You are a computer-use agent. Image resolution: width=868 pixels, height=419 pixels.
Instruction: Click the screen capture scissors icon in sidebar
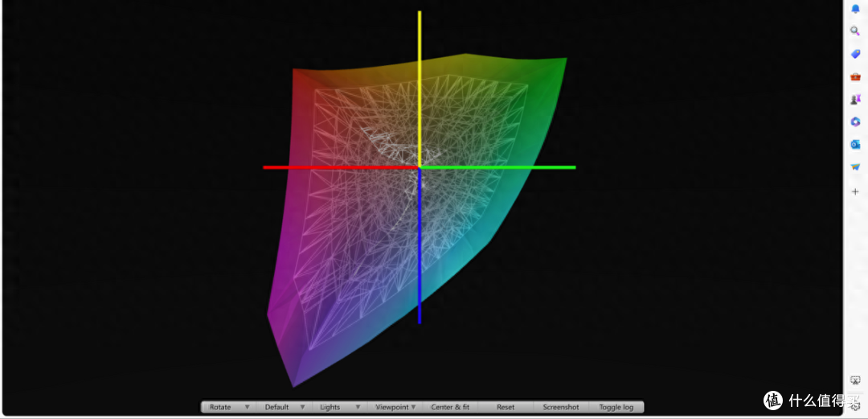pos(855,380)
